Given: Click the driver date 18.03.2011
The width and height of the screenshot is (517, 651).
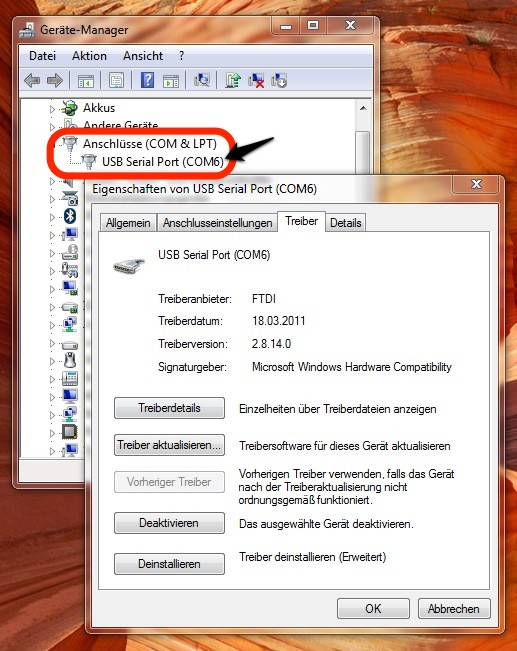Looking at the screenshot, I should [x=279, y=321].
